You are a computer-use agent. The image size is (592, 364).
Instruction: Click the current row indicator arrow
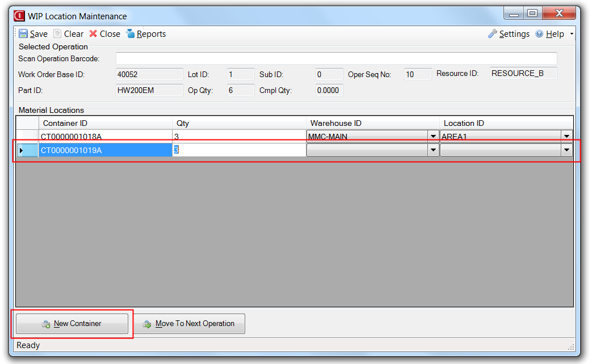(x=22, y=150)
